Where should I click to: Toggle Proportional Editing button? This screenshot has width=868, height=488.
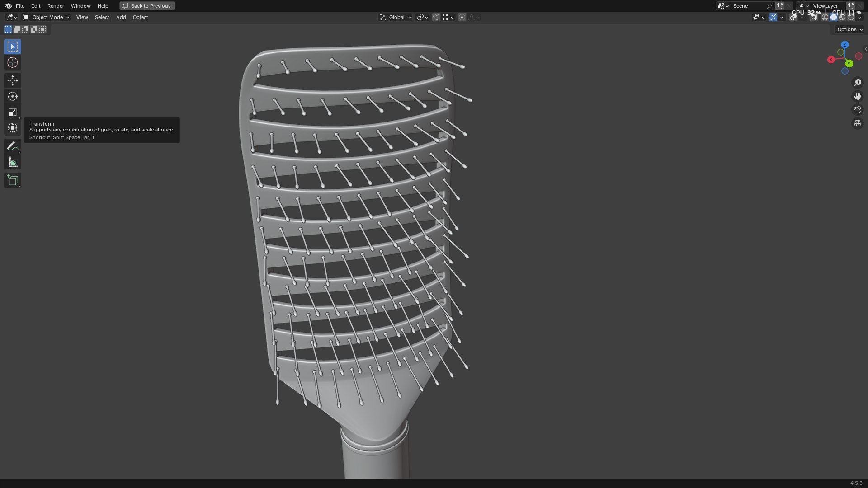pos(462,17)
